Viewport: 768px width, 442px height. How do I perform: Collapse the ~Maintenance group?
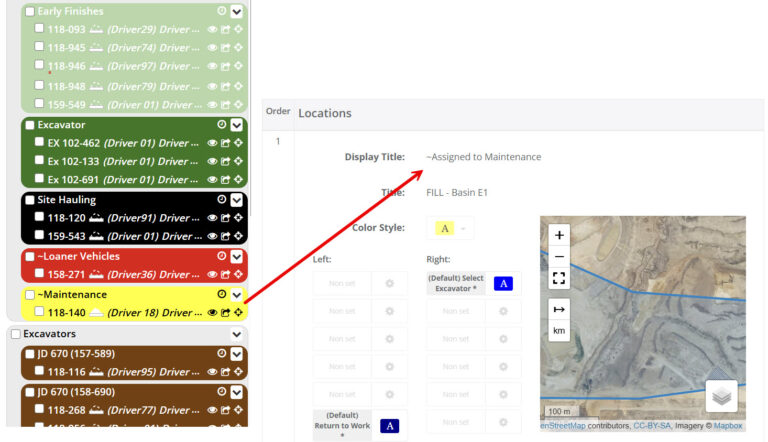pyautogui.click(x=237, y=295)
